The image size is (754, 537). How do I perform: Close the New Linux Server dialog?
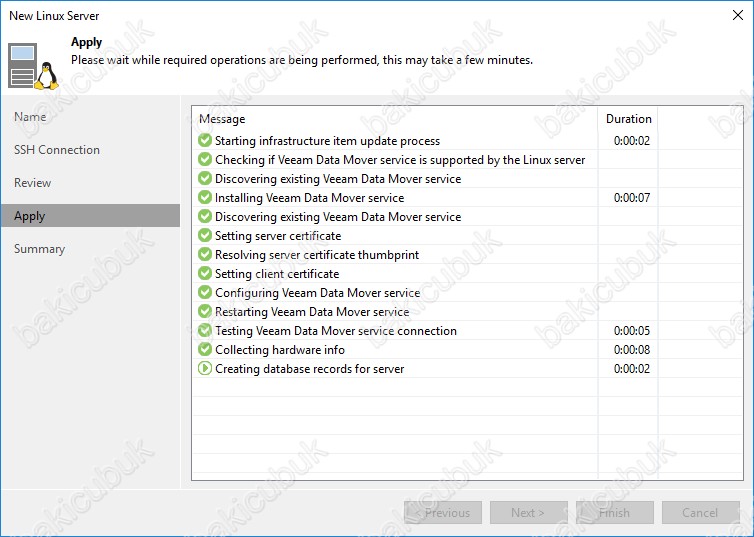click(x=738, y=15)
